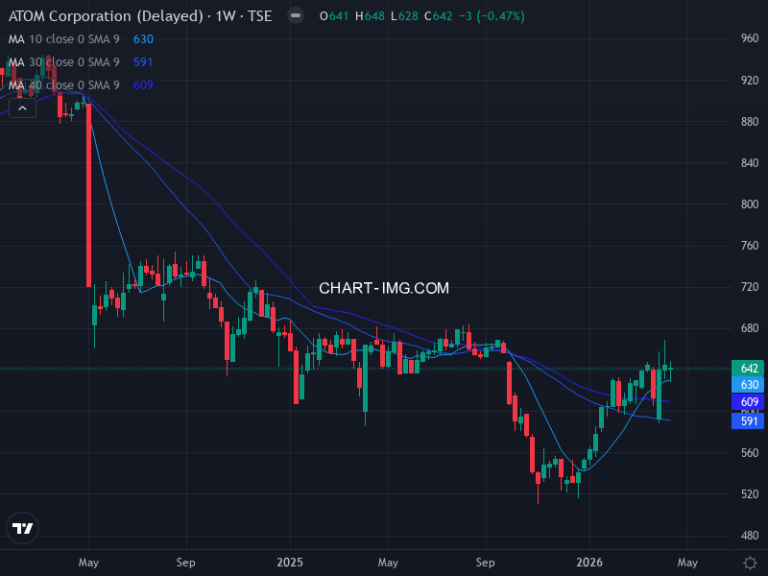Click the 480 price scale label
The width and height of the screenshot is (768, 576).
(749, 535)
